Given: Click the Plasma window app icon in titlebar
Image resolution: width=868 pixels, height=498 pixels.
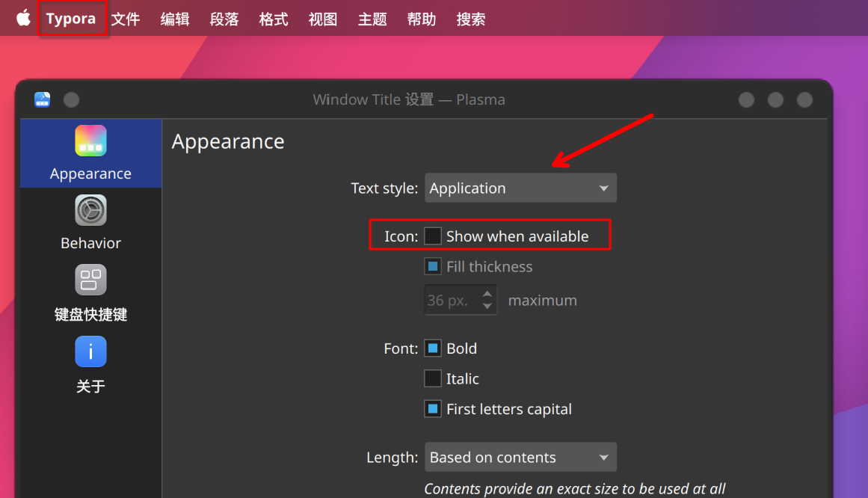Looking at the screenshot, I should (42, 99).
